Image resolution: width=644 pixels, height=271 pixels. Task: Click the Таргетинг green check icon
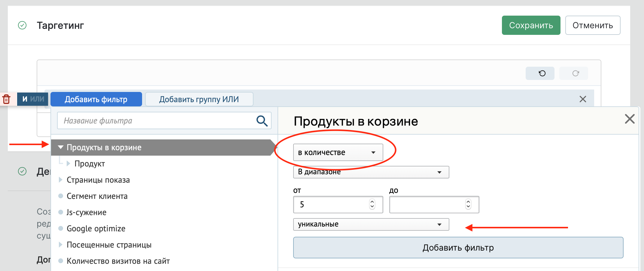[22, 25]
